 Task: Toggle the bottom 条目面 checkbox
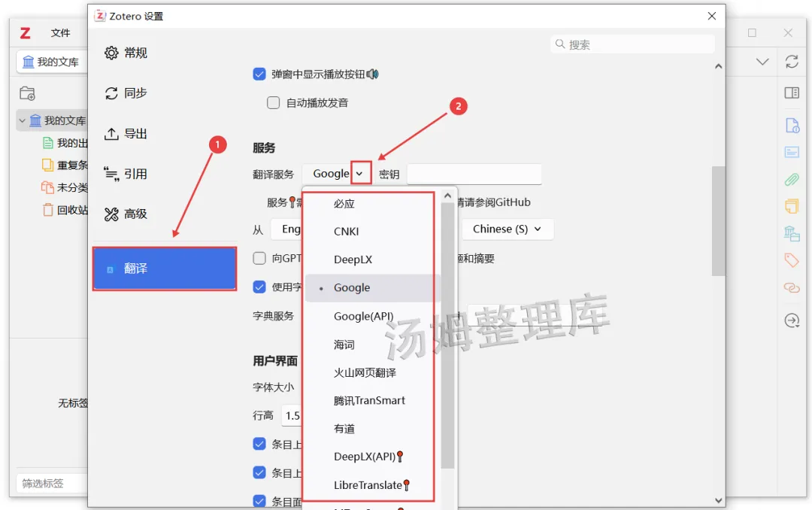(259, 501)
